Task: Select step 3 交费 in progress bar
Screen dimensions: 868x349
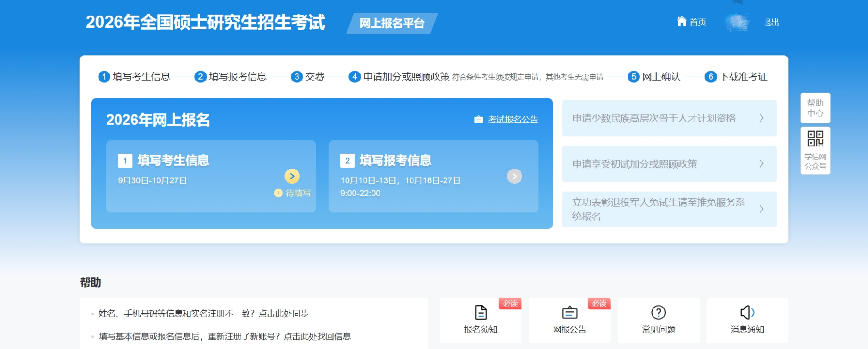Action: click(308, 77)
